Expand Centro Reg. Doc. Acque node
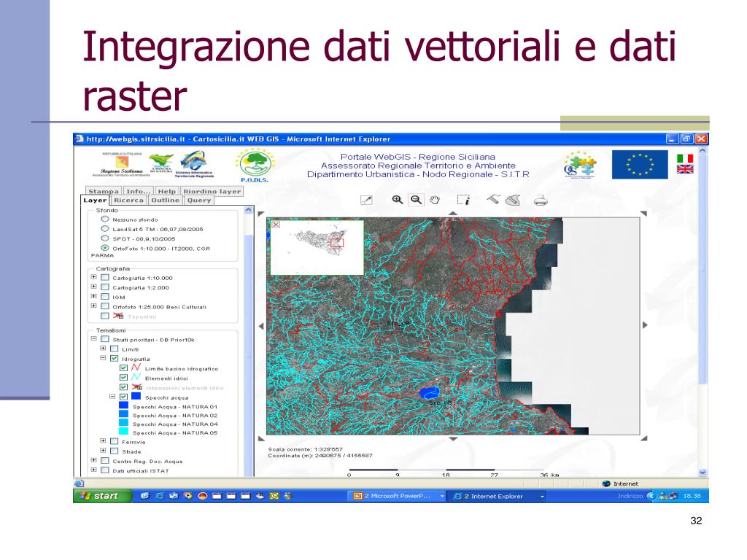 coord(94,461)
